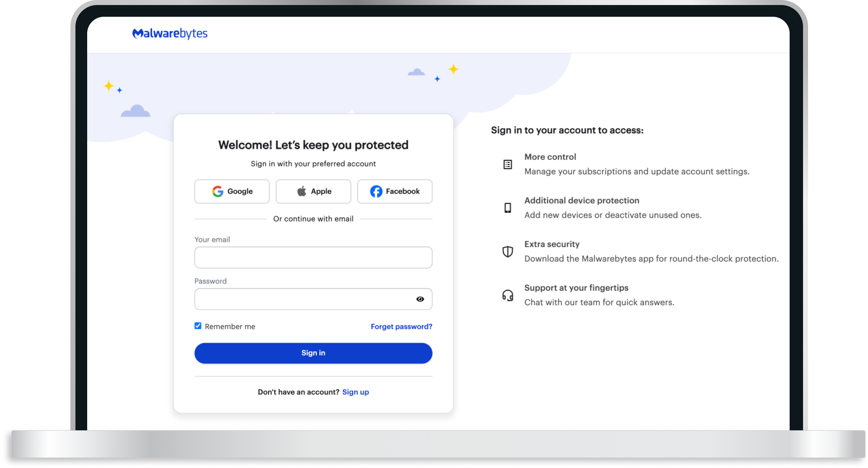Screen dimensions: 868x468
Task: Open the Forget password link
Action: [x=401, y=326]
